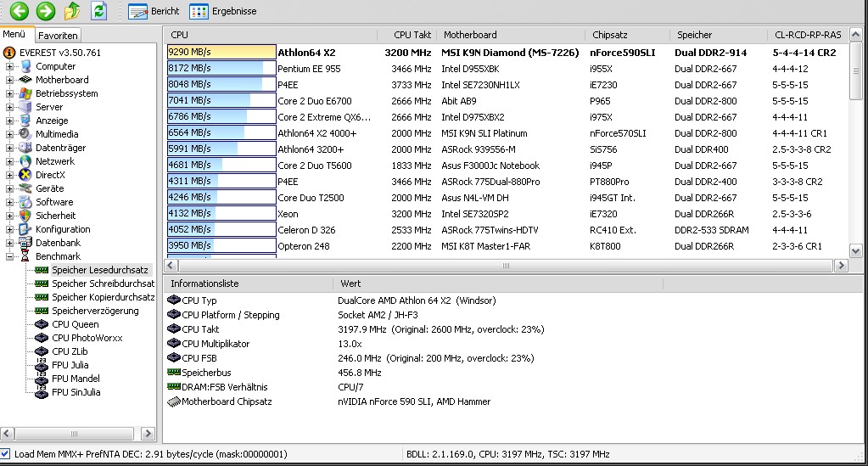Click the Datenbank icon
Image resolution: width=868 pixels, height=466 pixels.
point(25,243)
